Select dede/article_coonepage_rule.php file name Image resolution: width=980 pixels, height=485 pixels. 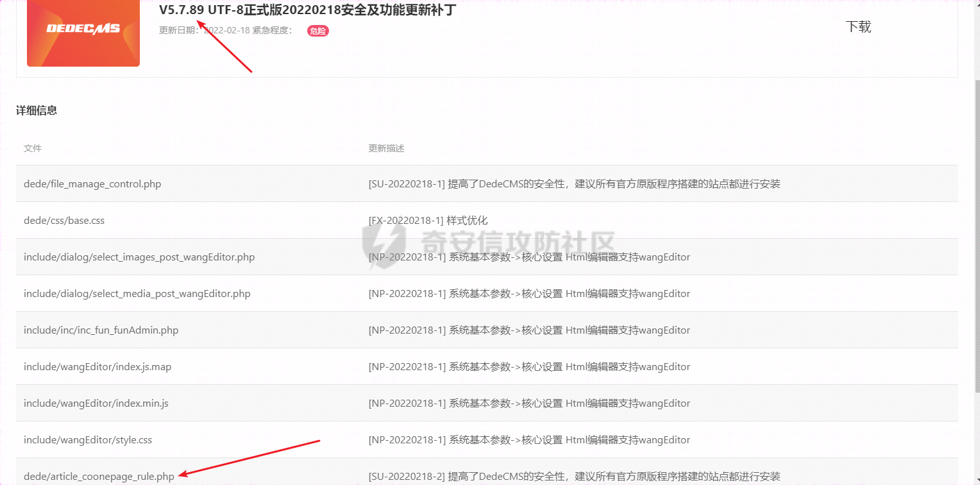tap(99, 477)
